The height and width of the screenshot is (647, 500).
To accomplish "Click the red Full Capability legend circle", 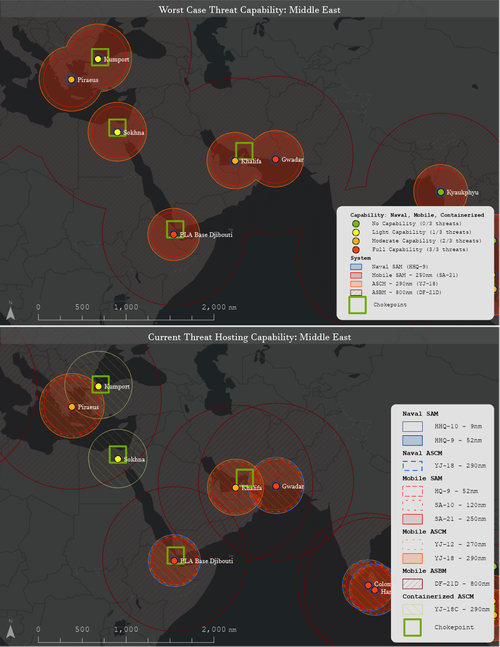I will (x=356, y=250).
